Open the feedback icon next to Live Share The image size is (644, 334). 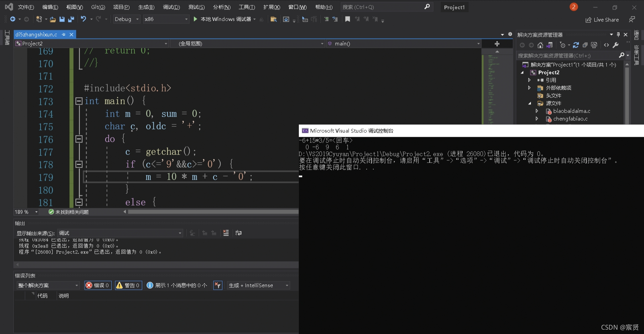[632, 19]
